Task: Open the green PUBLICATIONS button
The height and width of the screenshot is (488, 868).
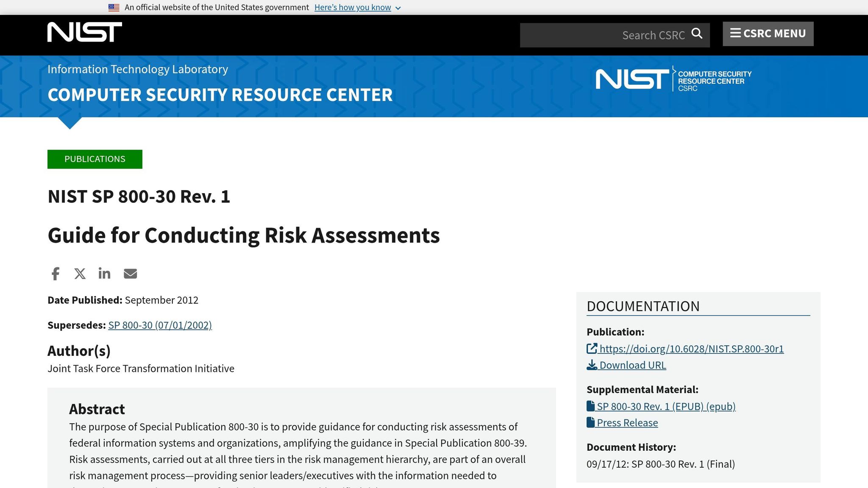Action: click(x=95, y=159)
